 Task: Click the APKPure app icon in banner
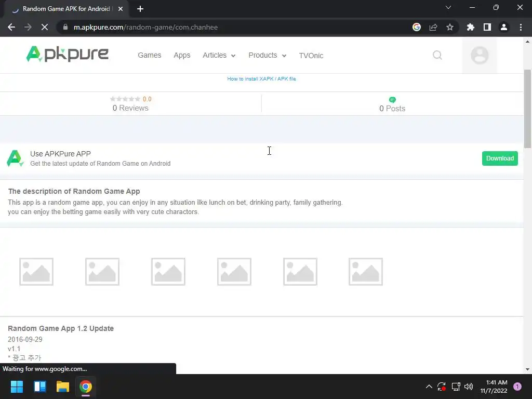pos(15,158)
